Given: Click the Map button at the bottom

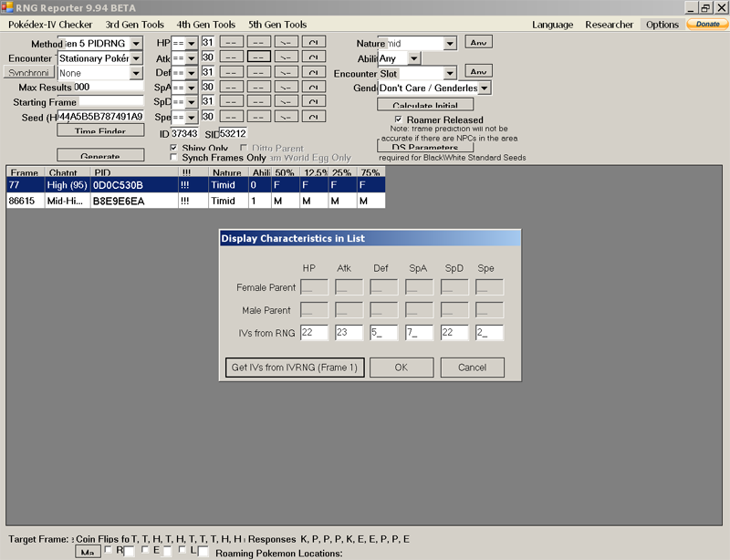Looking at the screenshot, I should (x=88, y=552).
